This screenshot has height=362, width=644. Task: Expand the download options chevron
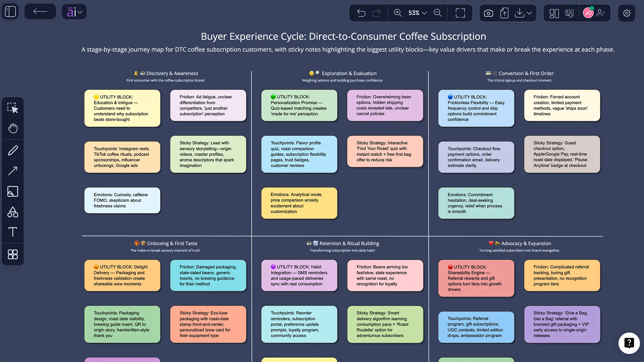tap(529, 13)
